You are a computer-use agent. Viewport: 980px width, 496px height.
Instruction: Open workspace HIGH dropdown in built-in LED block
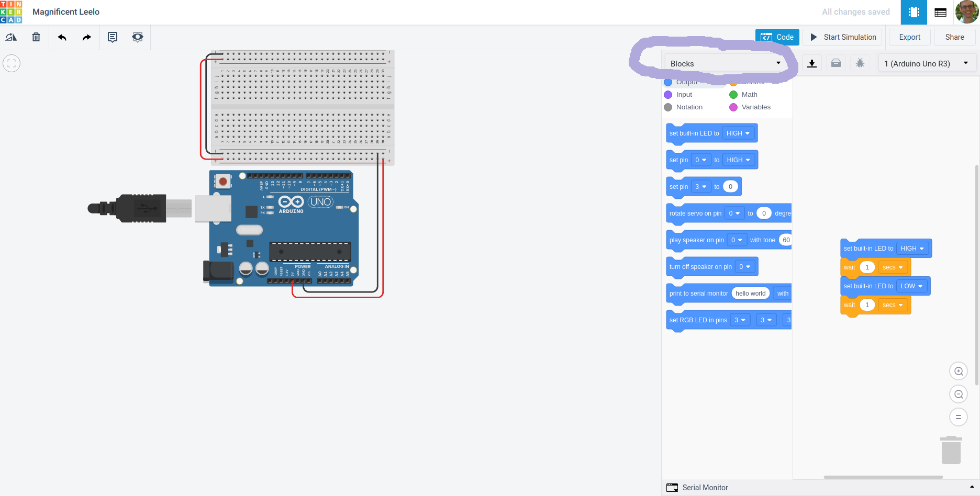(x=912, y=249)
